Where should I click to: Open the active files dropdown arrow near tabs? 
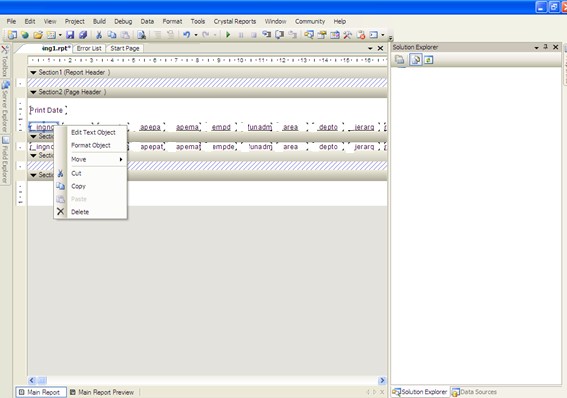point(370,48)
